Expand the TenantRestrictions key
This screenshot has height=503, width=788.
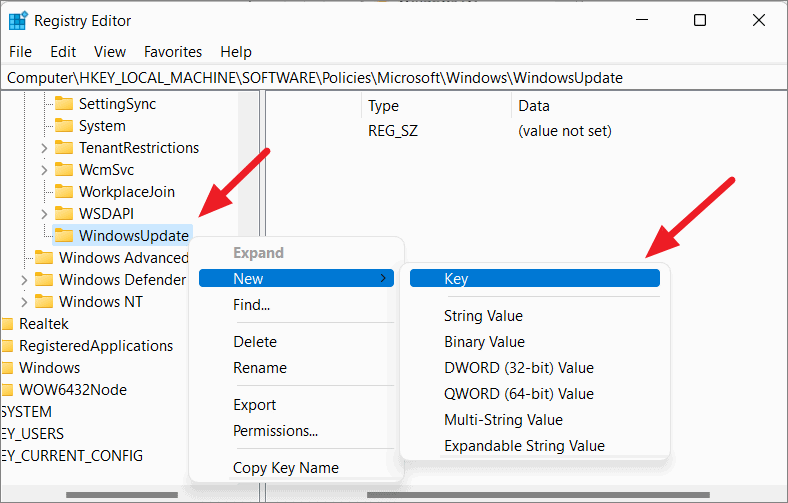pos(44,148)
